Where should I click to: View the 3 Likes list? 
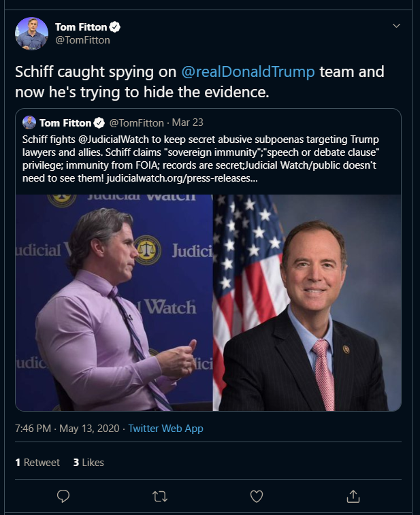coord(88,463)
